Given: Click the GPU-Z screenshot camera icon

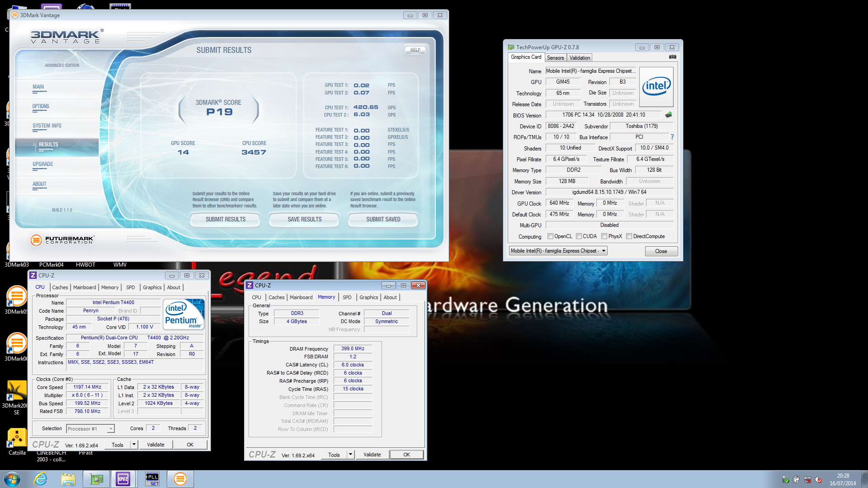Looking at the screenshot, I should click(672, 57).
